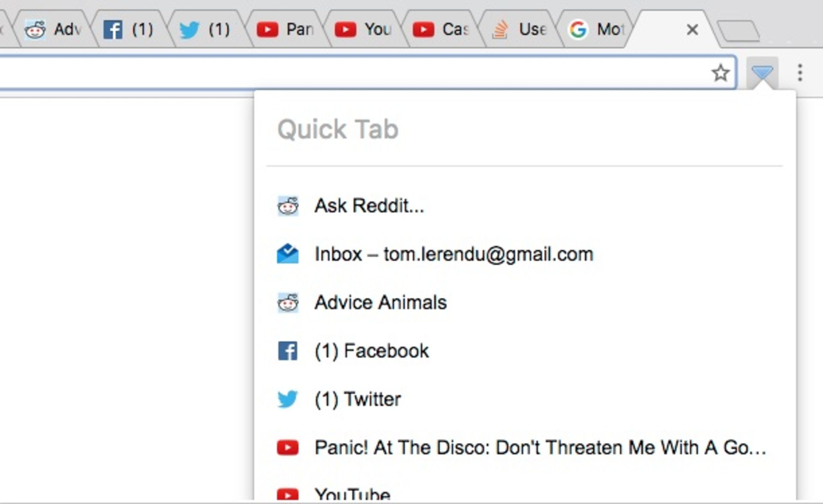This screenshot has width=823, height=504.
Task: Click the Reddit icon beside Ask Reddit...
Action: pos(288,206)
